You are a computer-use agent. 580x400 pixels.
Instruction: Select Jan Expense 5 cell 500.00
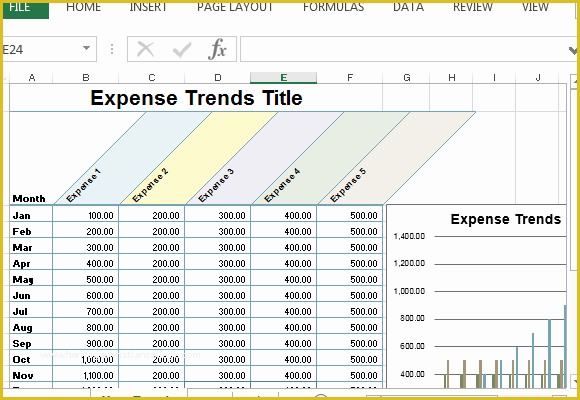(350, 215)
